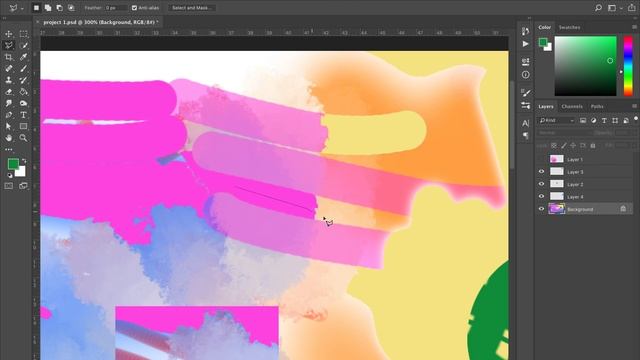Select the Quick Selection tool
Viewport: 640px width, 360px height.
23,45
